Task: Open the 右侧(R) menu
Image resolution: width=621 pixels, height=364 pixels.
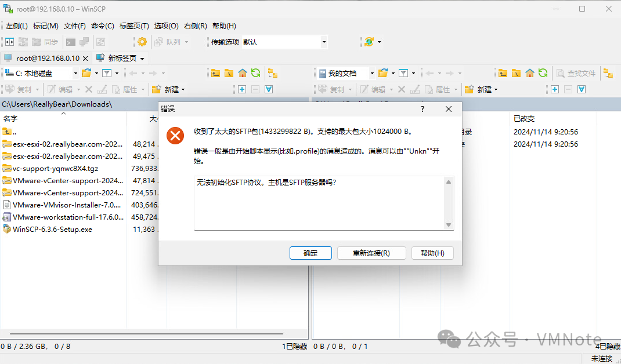Action: pyautogui.click(x=195, y=26)
